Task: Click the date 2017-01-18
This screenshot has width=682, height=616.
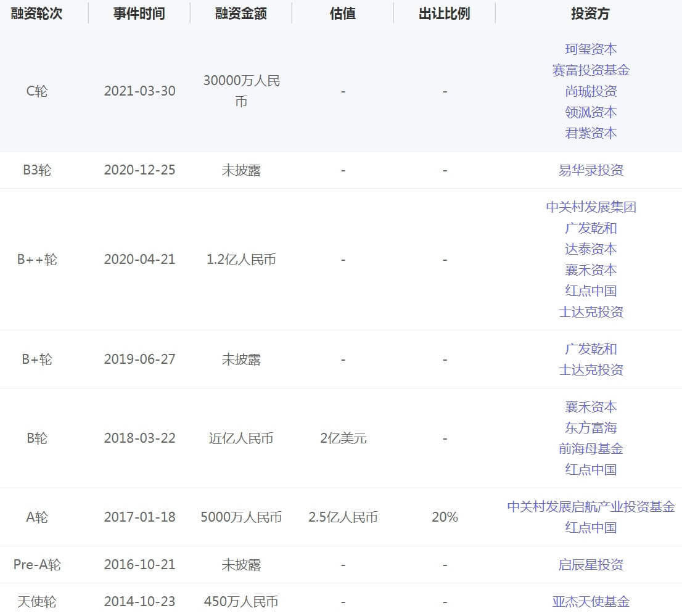Action: point(139,517)
